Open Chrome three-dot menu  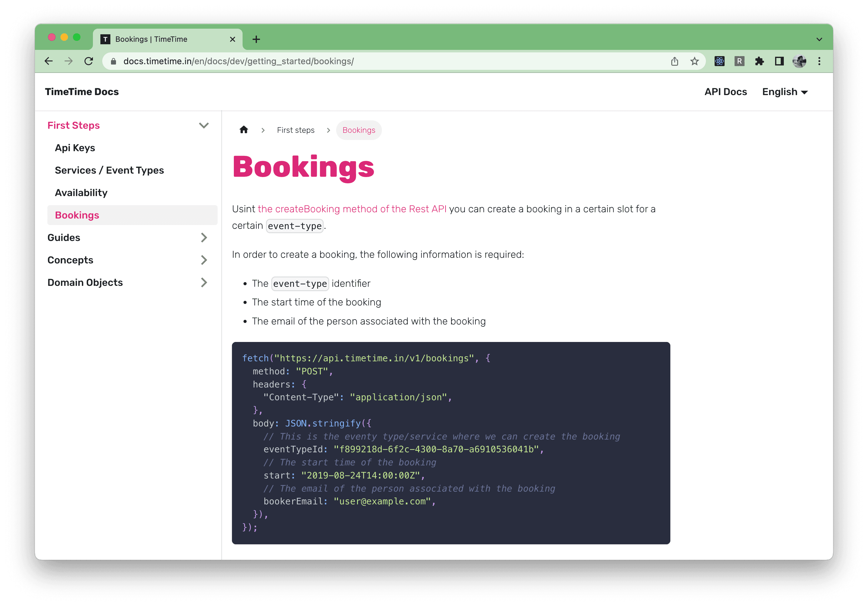pos(819,61)
